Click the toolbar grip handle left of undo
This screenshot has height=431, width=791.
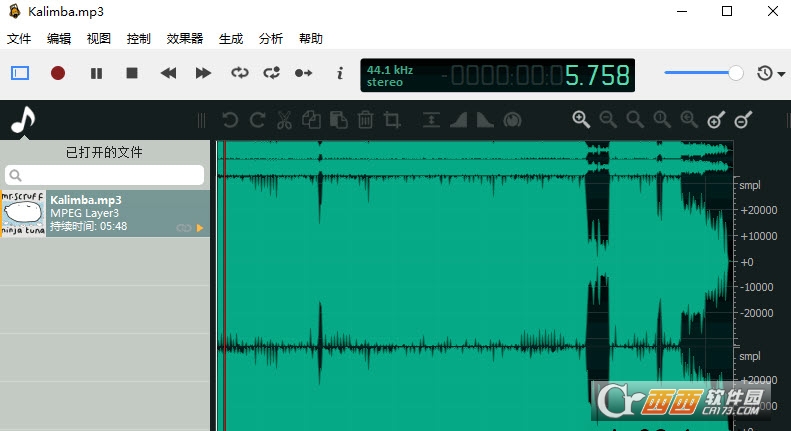pyautogui.click(x=201, y=121)
